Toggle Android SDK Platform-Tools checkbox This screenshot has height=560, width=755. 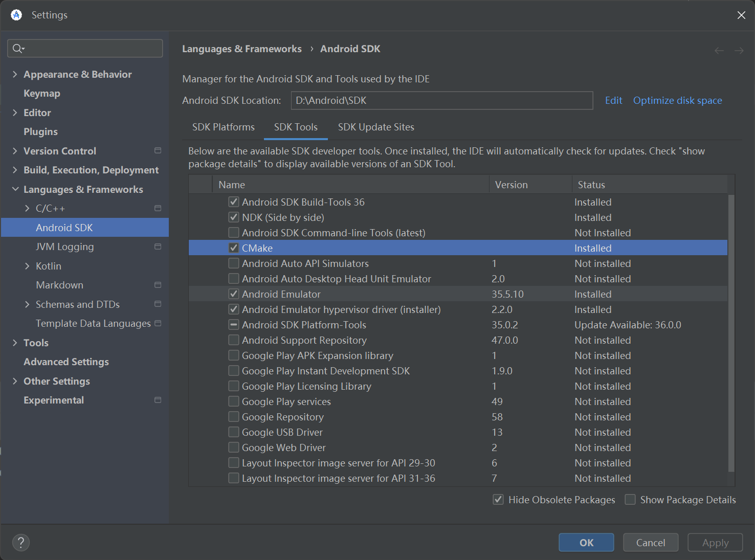(234, 325)
